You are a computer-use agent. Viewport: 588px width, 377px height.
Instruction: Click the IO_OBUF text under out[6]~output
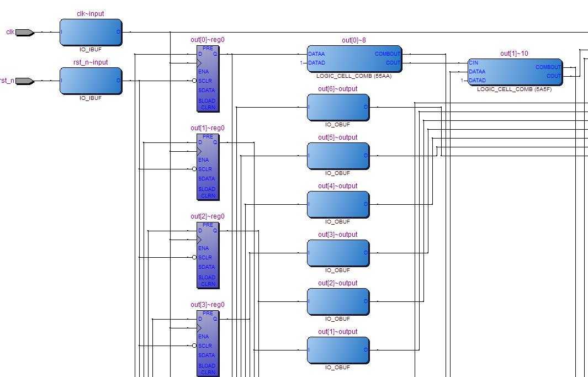337,124
